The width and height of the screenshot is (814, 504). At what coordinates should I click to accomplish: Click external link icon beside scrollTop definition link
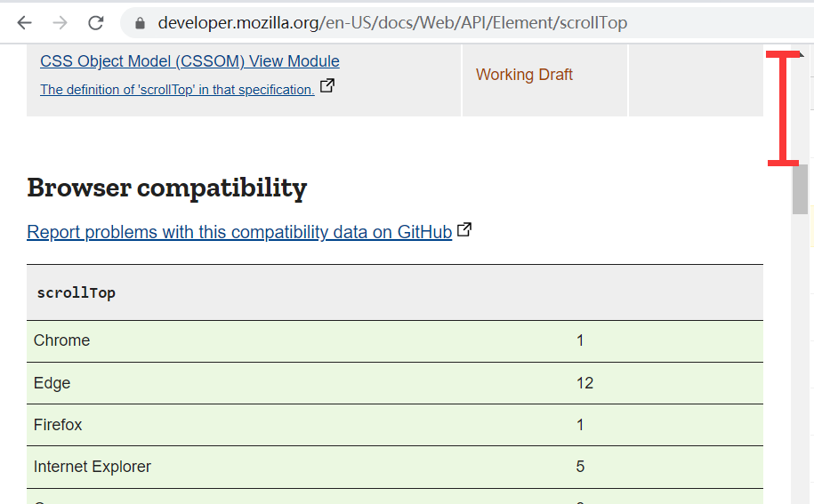[x=327, y=86]
